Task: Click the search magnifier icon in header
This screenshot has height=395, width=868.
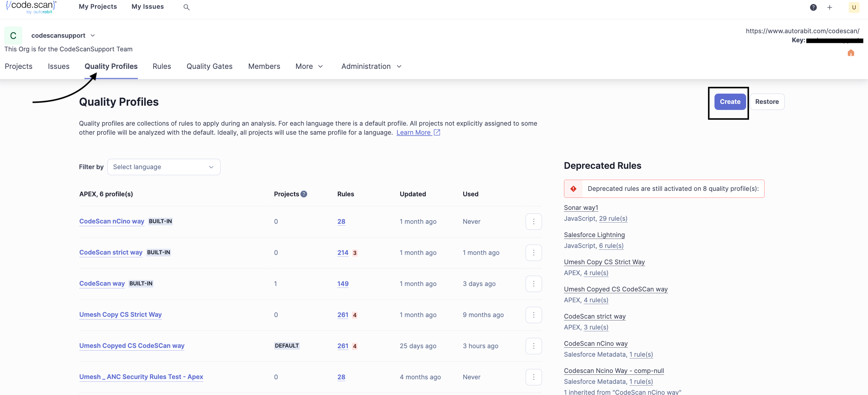Action: click(x=186, y=7)
